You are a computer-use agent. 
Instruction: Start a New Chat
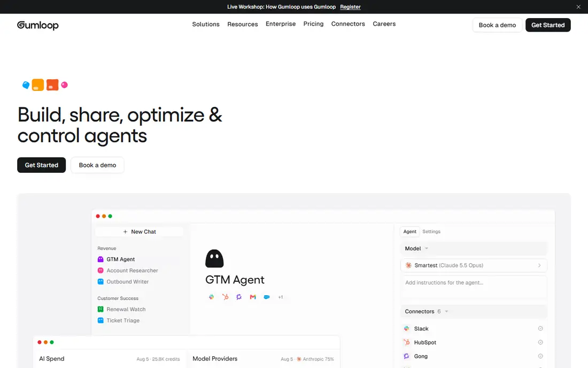[140, 232]
